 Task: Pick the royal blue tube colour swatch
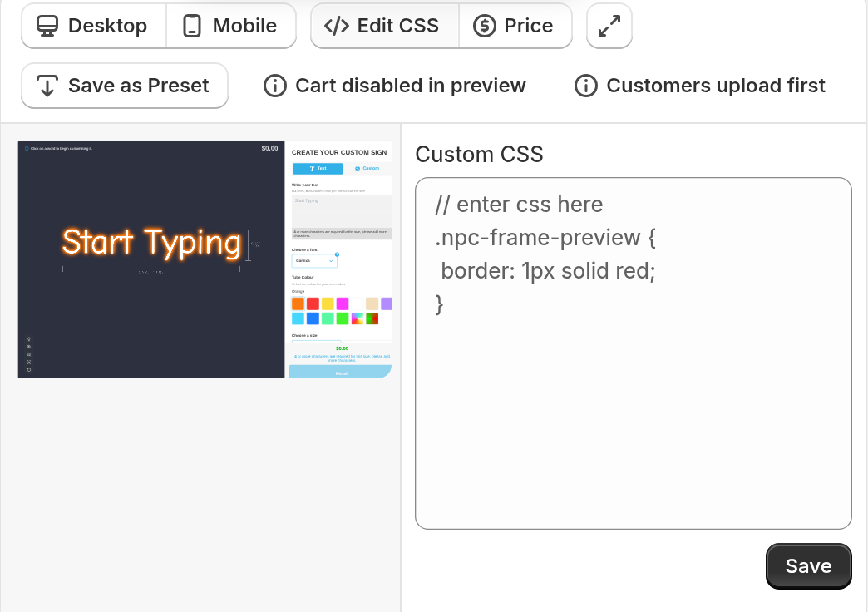[x=313, y=318]
